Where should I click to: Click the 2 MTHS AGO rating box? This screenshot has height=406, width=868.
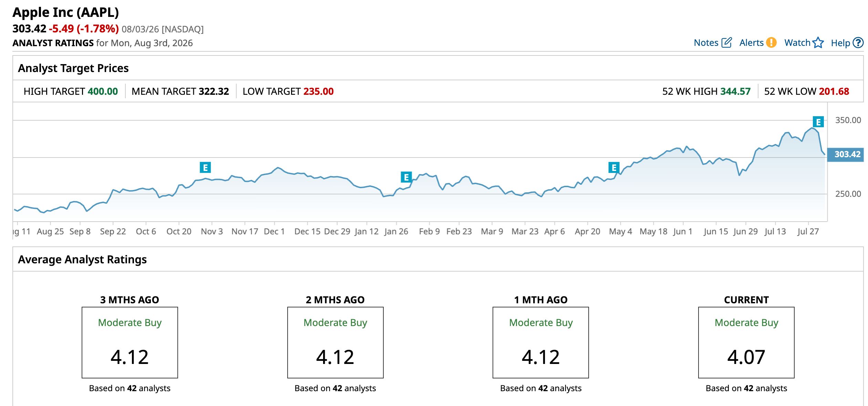tap(335, 343)
